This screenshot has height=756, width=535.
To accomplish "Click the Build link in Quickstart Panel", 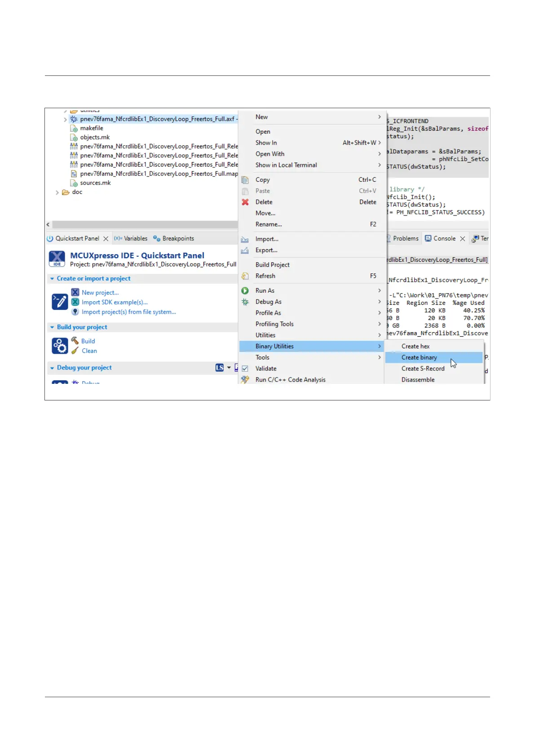I will coord(88,341).
